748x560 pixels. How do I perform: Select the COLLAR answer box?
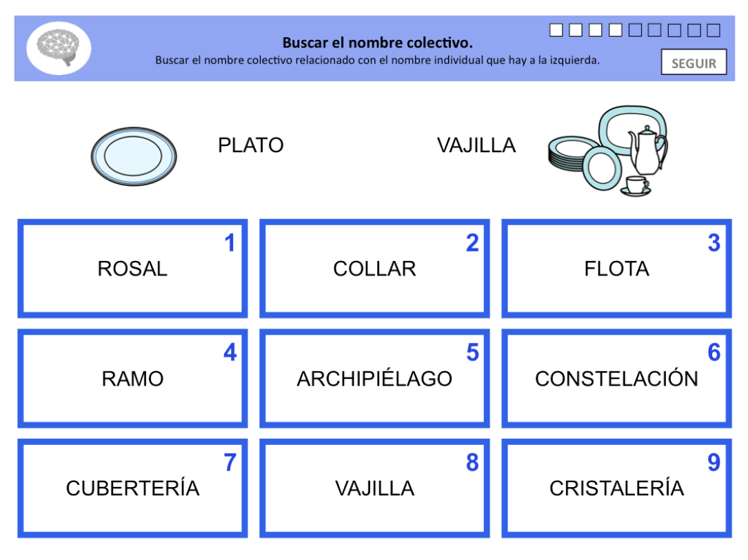(374, 268)
